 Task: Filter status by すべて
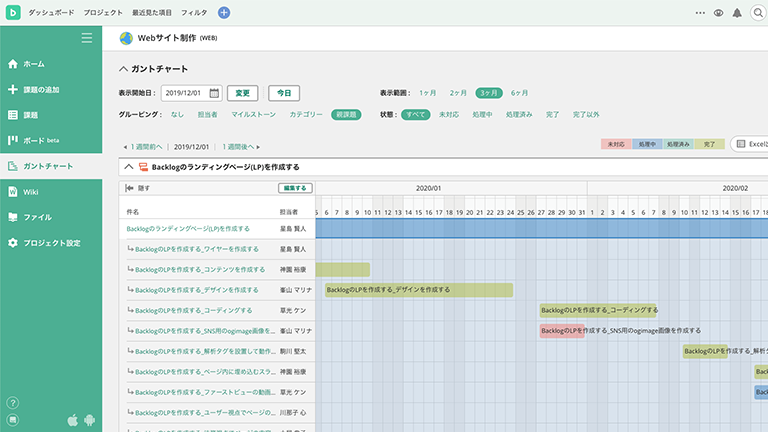click(415, 115)
